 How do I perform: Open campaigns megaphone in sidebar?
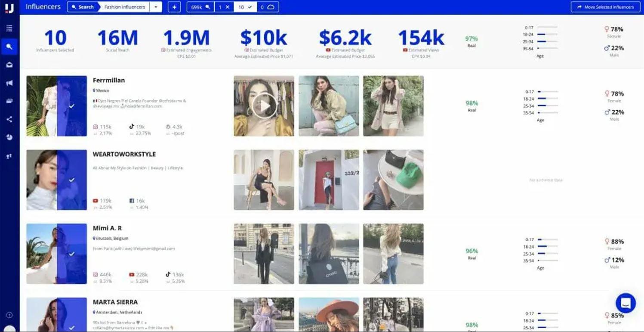[x=9, y=83]
